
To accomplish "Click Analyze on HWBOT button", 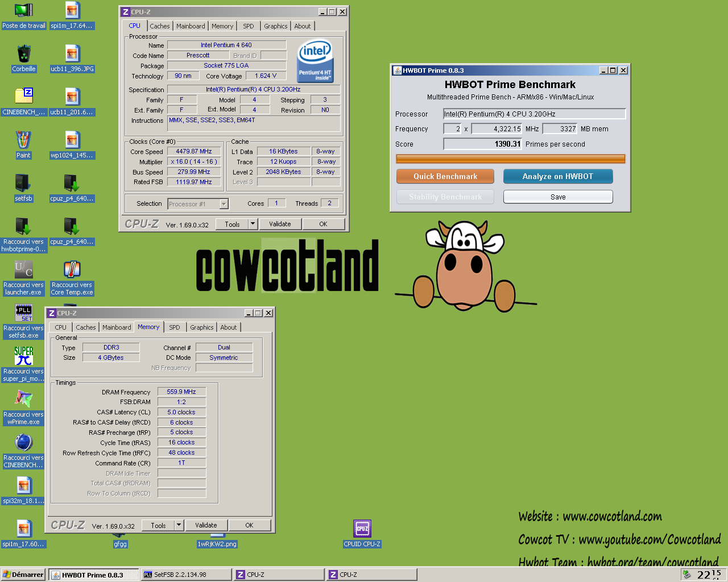I will click(x=558, y=176).
